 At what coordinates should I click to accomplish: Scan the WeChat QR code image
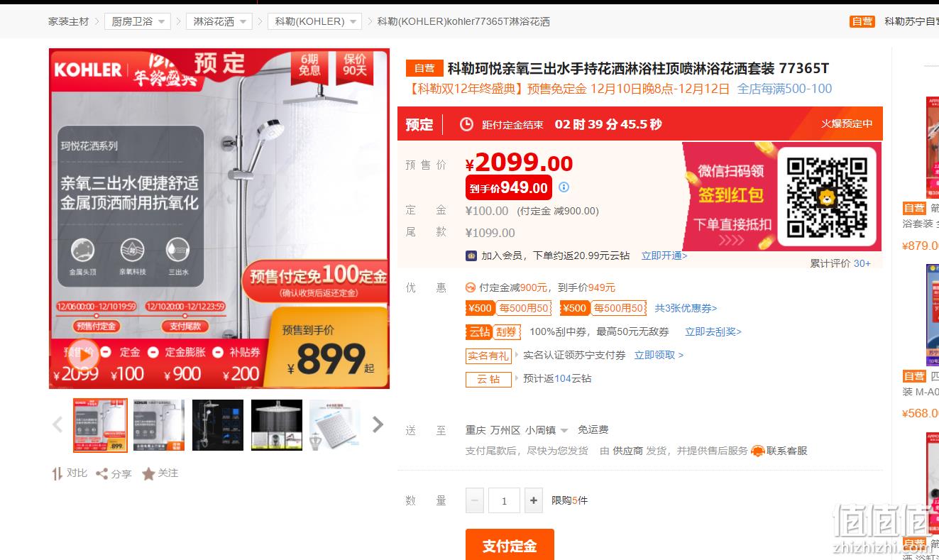[x=827, y=197]
